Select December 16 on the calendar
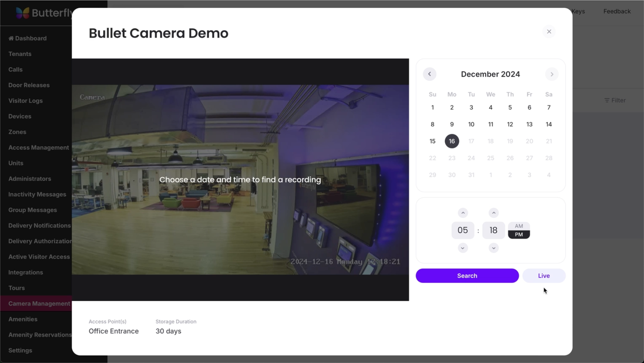The height and width of the screenshot is (363, 644). pyautogui.click(x=452, y=141)
